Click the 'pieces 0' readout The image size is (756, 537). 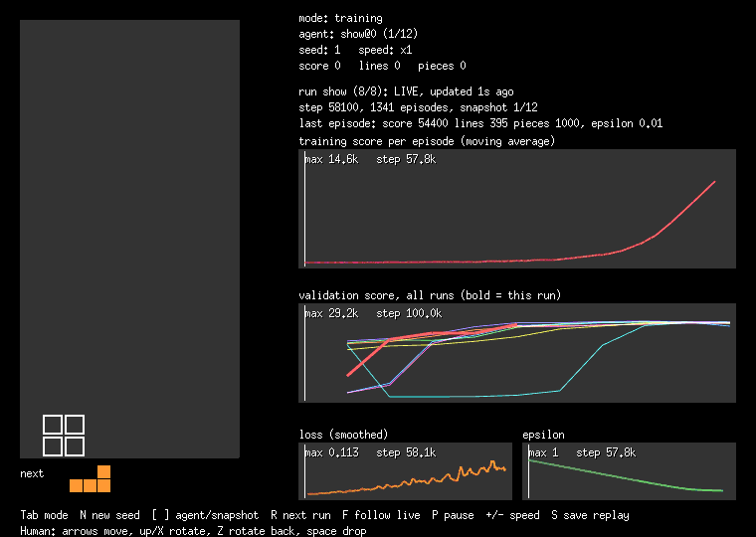[x=442, y=66]
